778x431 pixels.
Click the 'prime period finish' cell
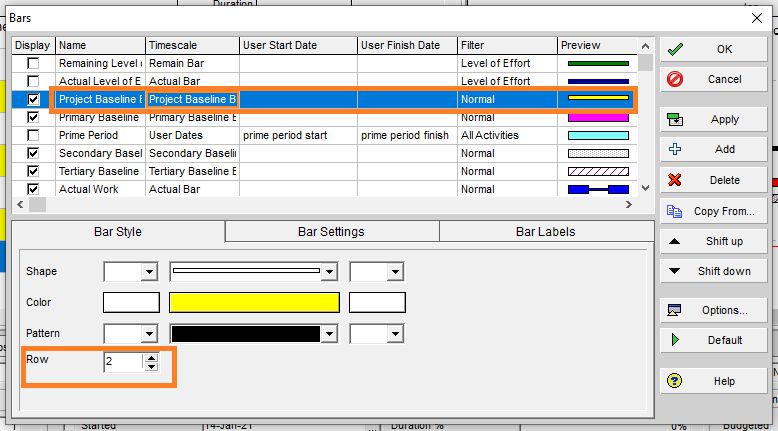(x=405, y=135)
